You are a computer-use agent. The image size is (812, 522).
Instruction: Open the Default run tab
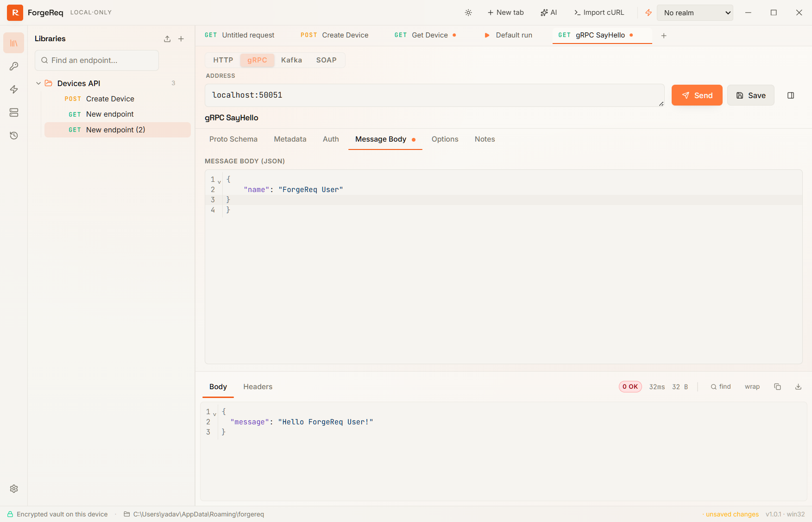tap(509, 35)
